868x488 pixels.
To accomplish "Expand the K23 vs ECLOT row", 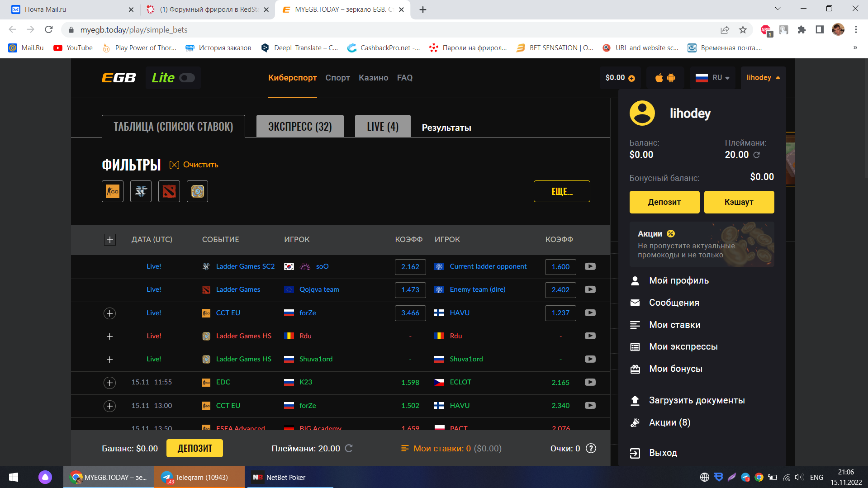I will click(x=109, y=383).
